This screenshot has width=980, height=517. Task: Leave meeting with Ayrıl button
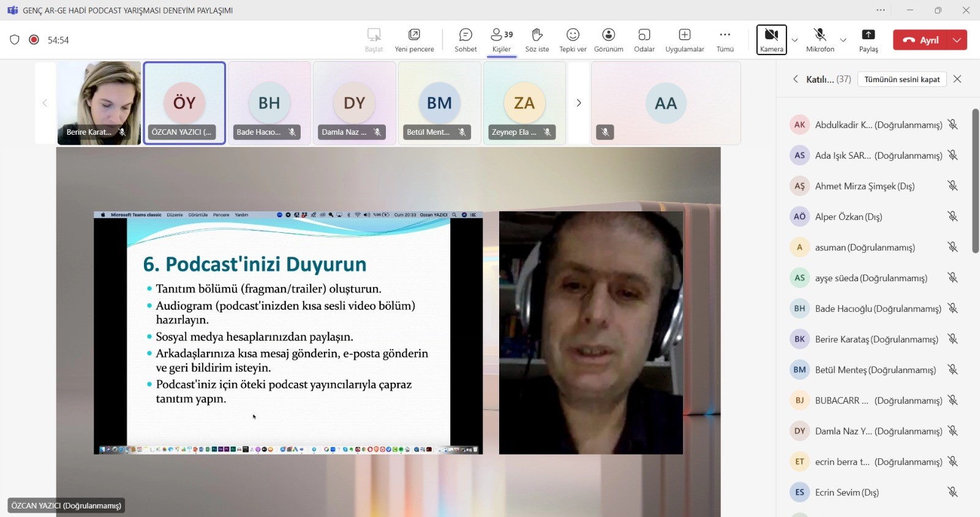pyautogui.click(x=921, y=40)
